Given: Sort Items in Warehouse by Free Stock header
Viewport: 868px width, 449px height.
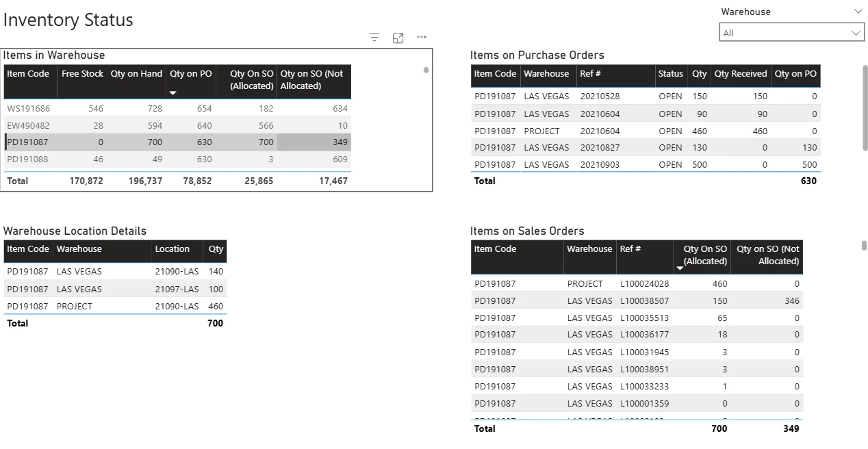Looking at the screenshot, I should [82, 74].
